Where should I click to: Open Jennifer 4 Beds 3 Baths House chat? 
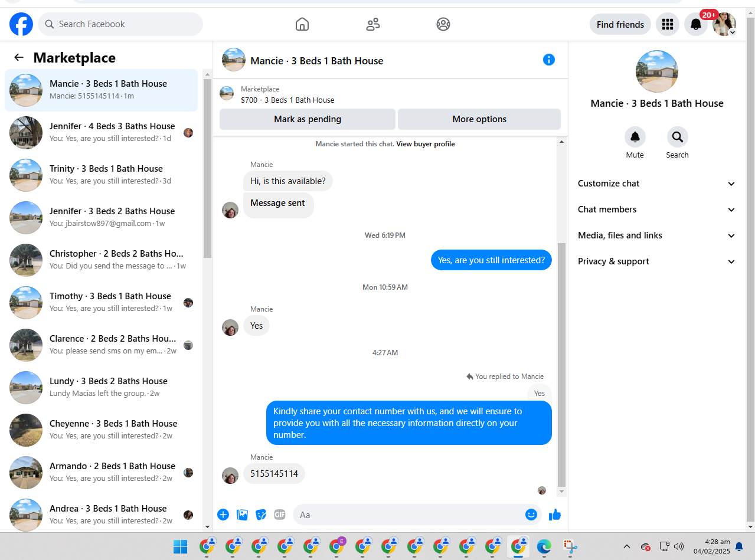(x=102, y=133)
